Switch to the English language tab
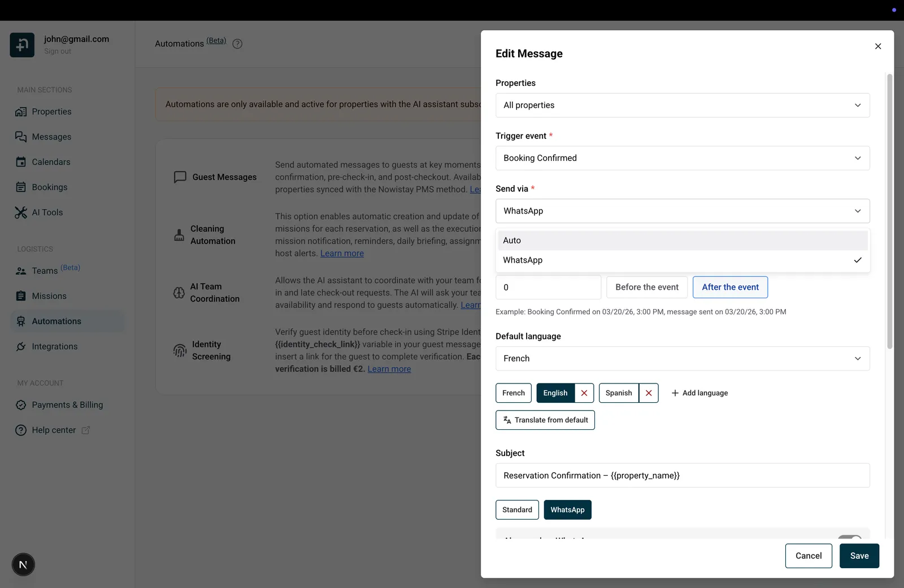Image resolution: width=904 pixels, height=588 pixels. coord(555,393)
